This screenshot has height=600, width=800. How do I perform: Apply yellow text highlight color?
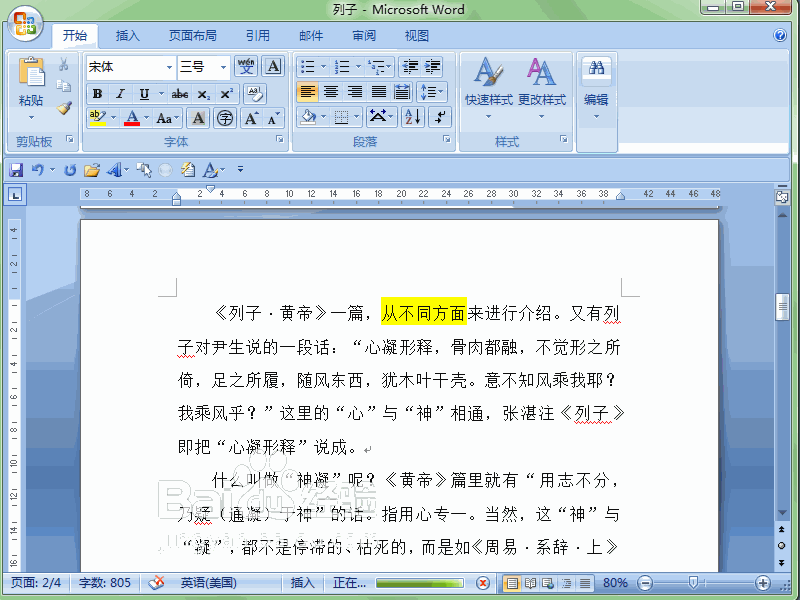pos(96,117)
